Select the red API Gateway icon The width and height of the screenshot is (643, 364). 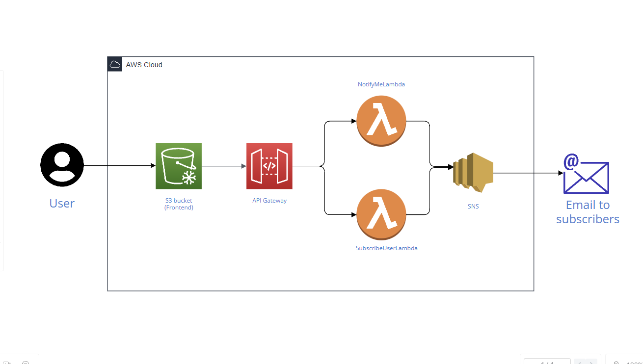[x=269, y=166]
